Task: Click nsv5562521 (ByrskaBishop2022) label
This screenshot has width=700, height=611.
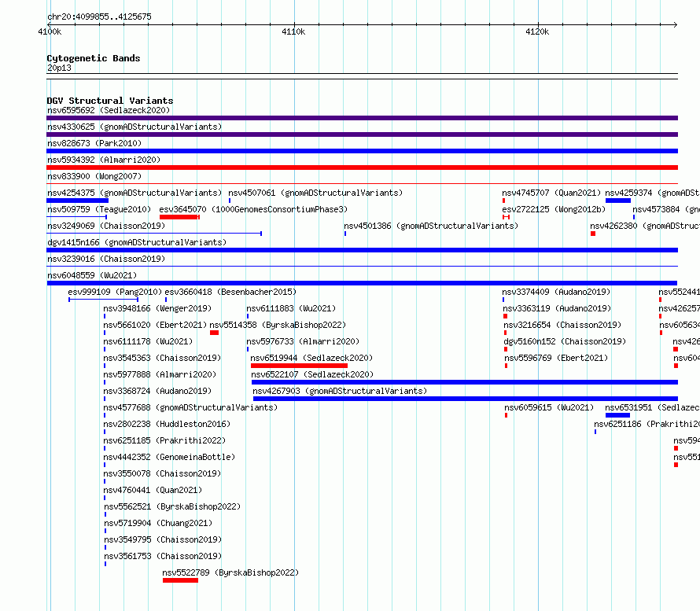Action: (x=172, y=506)
